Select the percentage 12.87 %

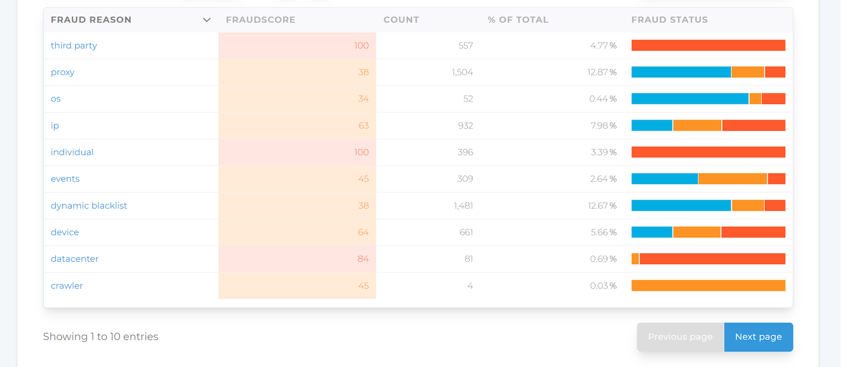tap(602, 72)
